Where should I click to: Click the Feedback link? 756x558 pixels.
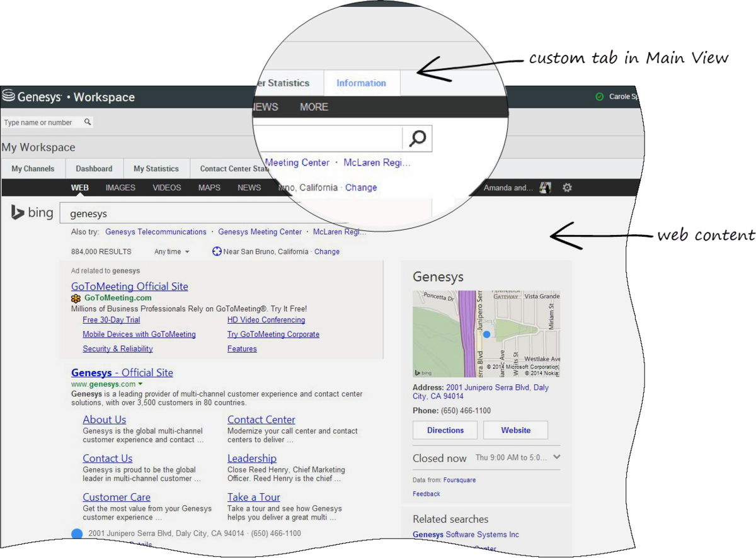(x=427, y=494)
